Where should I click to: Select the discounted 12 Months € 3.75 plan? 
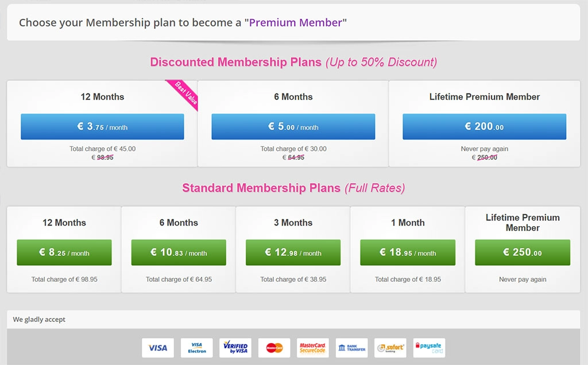coord(102,126)
